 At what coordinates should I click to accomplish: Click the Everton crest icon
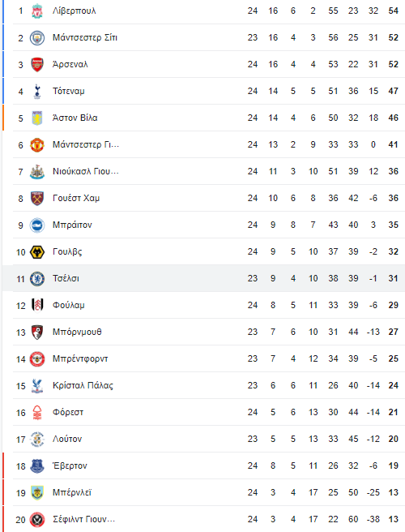tap(37, 466)
